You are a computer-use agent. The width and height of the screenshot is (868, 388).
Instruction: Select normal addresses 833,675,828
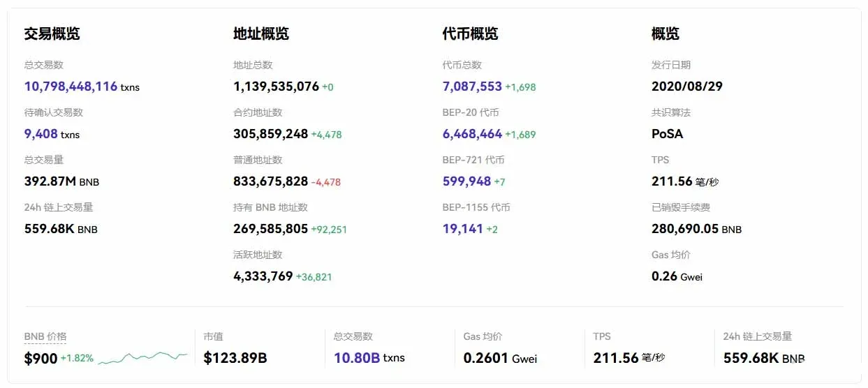(x=270, y=181)
